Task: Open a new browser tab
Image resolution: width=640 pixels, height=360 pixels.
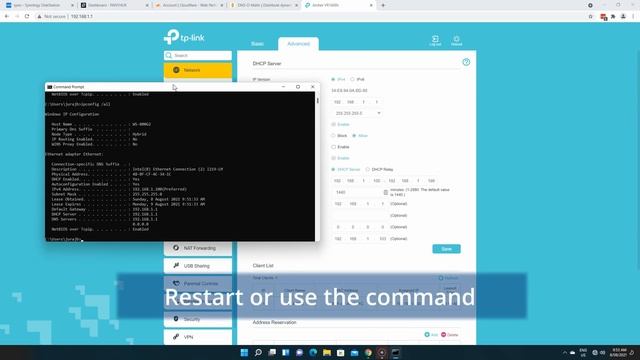Action: pos(383,5)
